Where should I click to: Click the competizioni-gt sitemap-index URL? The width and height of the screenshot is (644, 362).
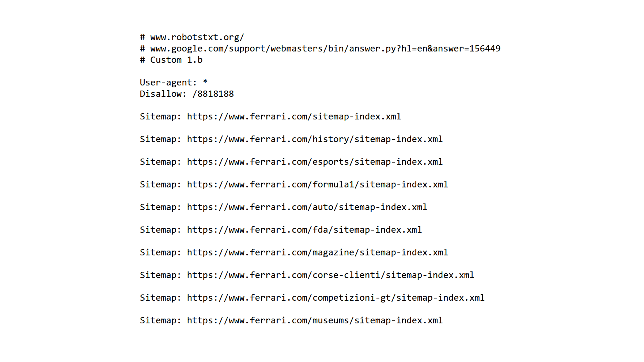335,298
